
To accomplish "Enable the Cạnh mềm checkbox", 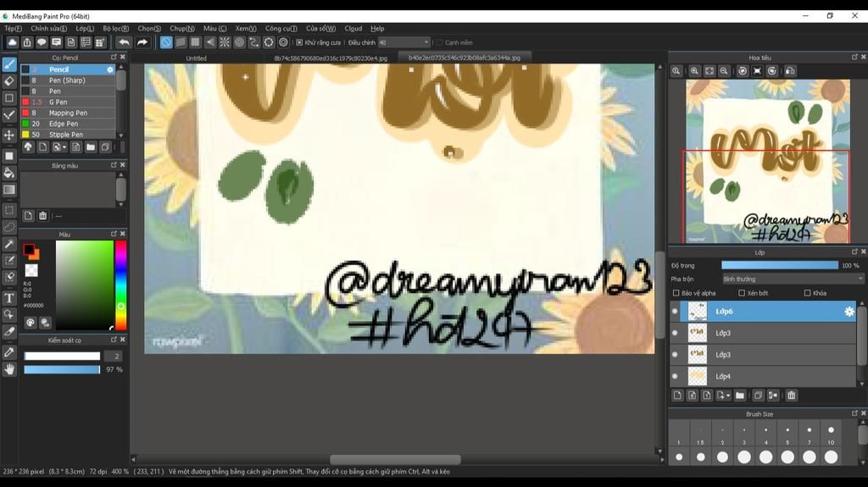I will click(x=440, y=42).
